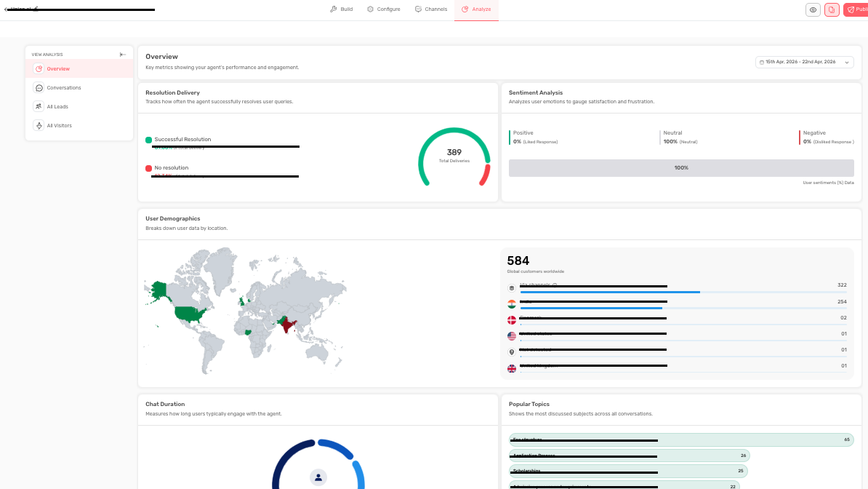This screenshot has height=489, width=868.
Task: Switch to the Build tab
Action: (x=341, y=9)
